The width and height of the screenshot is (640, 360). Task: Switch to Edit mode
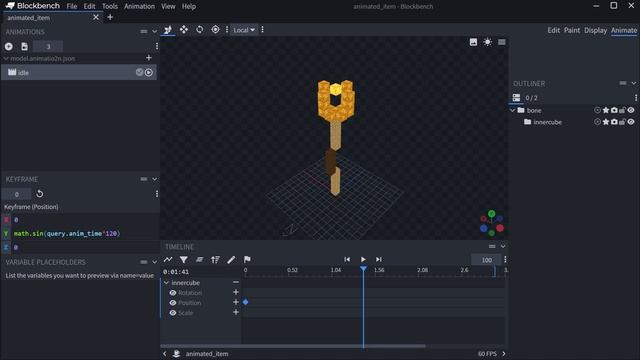click(x=553, y=30)
